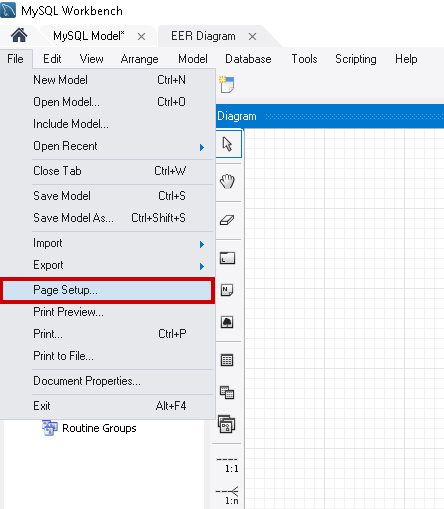Pick the place new view tool
The width and height of the screenshot is (444, 509).
point(227,392)
